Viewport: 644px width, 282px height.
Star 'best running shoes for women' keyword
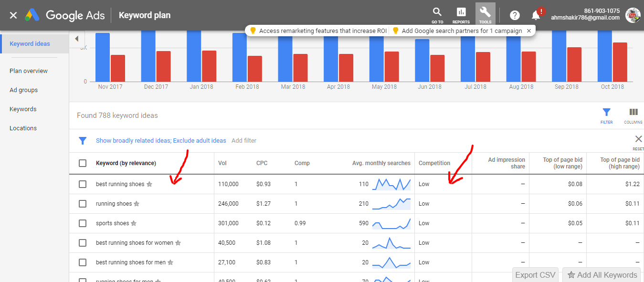pos(178,243)
